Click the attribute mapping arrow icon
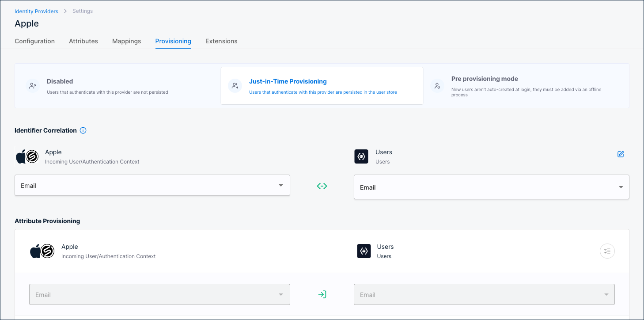This screenshot has height=320, width=644. (322, 294)
